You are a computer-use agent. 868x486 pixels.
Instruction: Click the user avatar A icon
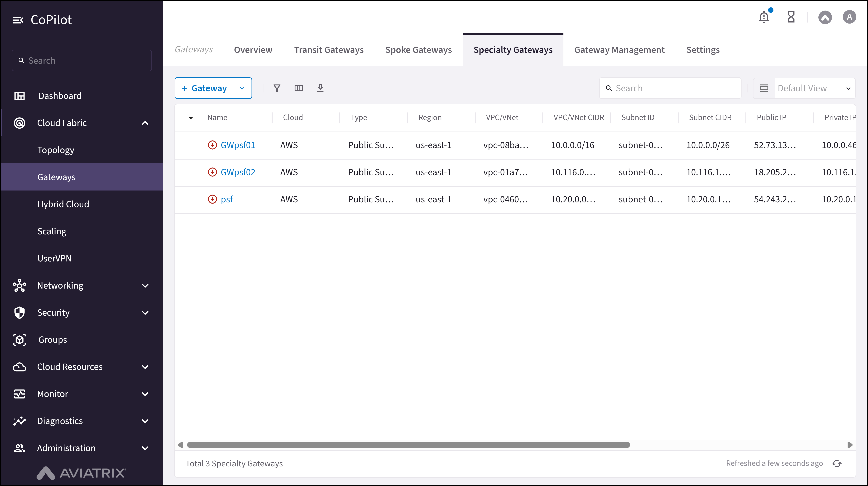pyautogui.click(x=849, y=17)
